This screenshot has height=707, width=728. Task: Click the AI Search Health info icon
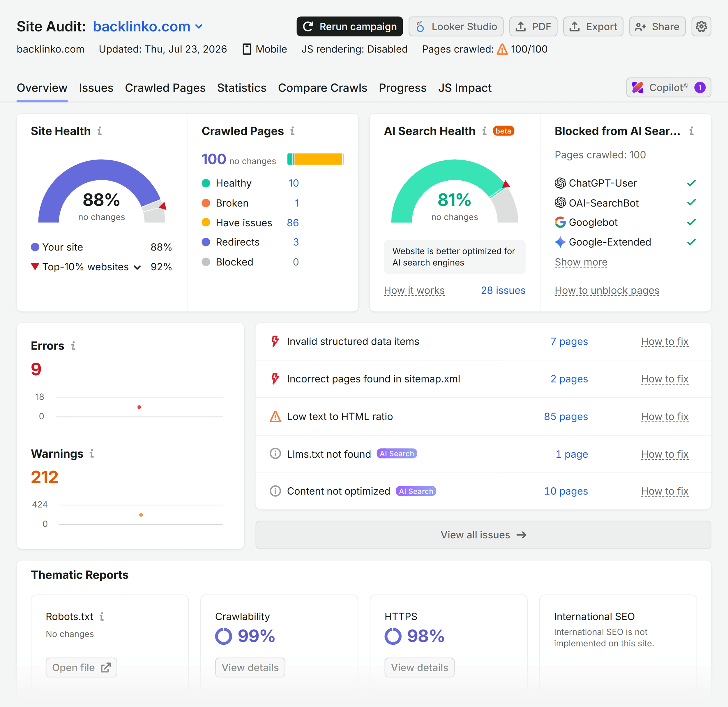coord(484,131)
